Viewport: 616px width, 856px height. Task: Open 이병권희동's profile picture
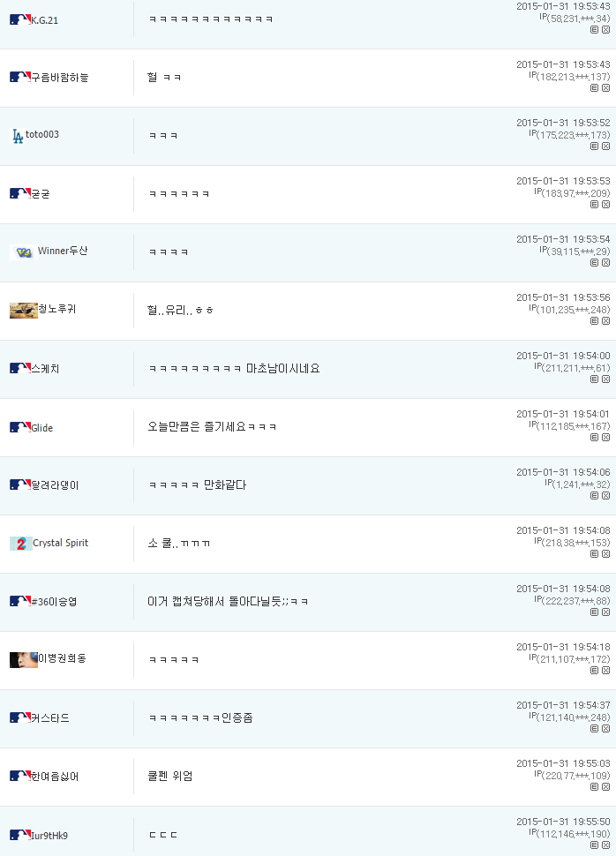[x=24, y=659]
